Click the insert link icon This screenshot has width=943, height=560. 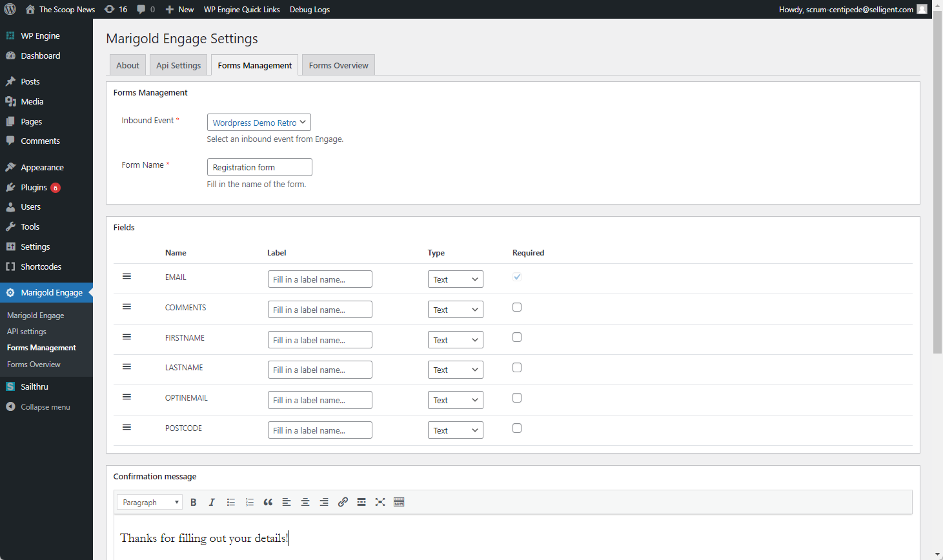pos(343,502)
